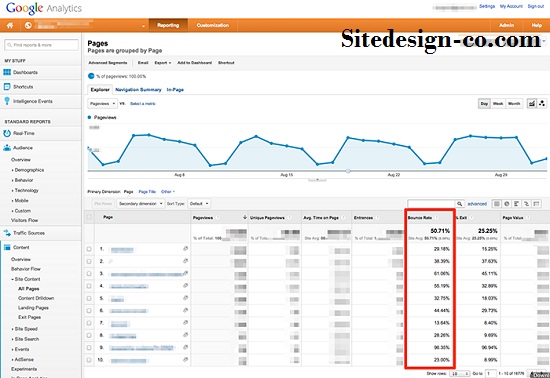
Task: Click the Email button
Action: [x=143, y=63]
